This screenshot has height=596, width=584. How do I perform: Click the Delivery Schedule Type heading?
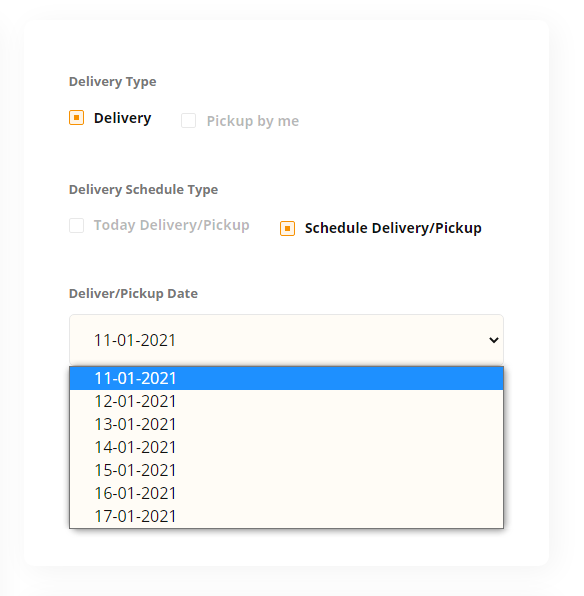click(x=143, y=190)
